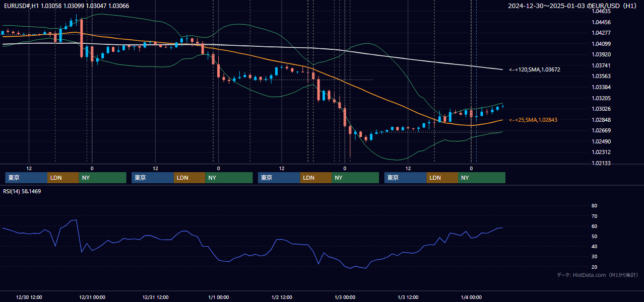Click RSI scale value 70

coord(594,216)
